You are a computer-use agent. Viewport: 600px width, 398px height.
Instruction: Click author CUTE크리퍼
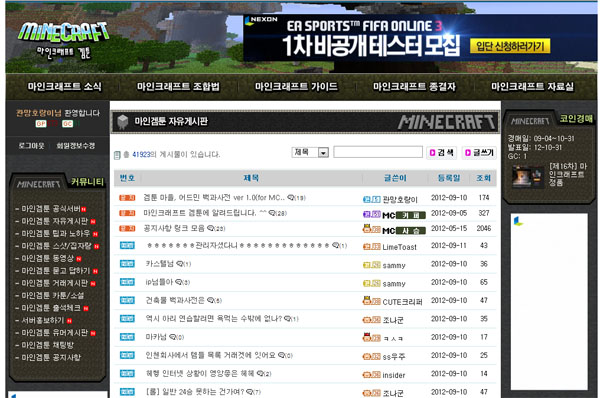click(403, 302)
